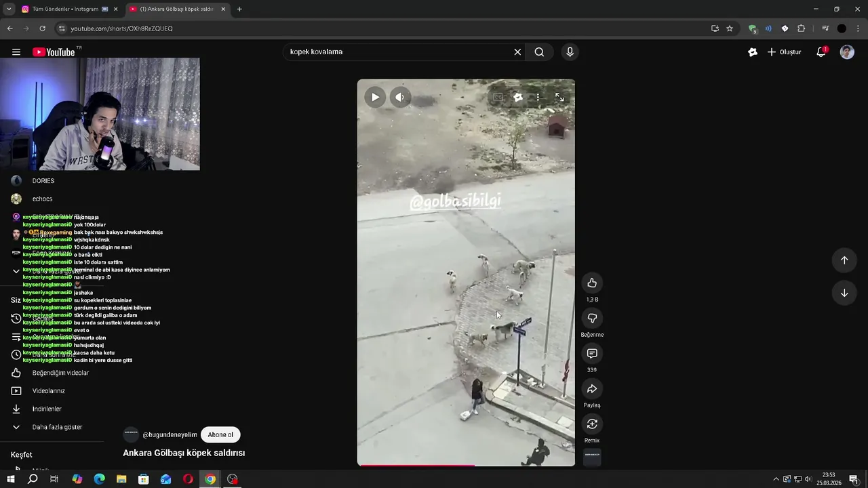Open the @bugundeneyelim channel link
This screenshot has height=488, width=868.
tap(170, 434)
